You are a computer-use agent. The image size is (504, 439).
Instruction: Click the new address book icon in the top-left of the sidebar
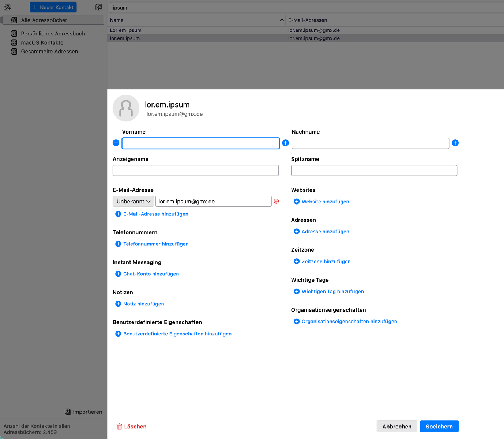7,7
